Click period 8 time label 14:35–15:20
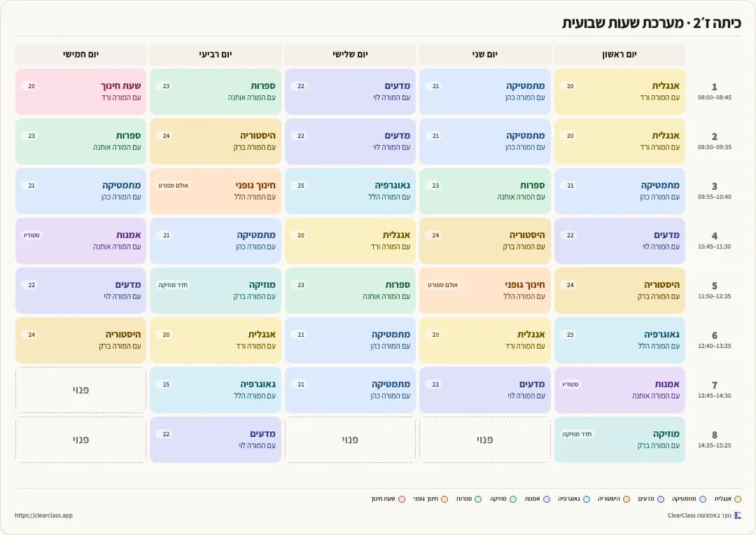 click(715, 445)
